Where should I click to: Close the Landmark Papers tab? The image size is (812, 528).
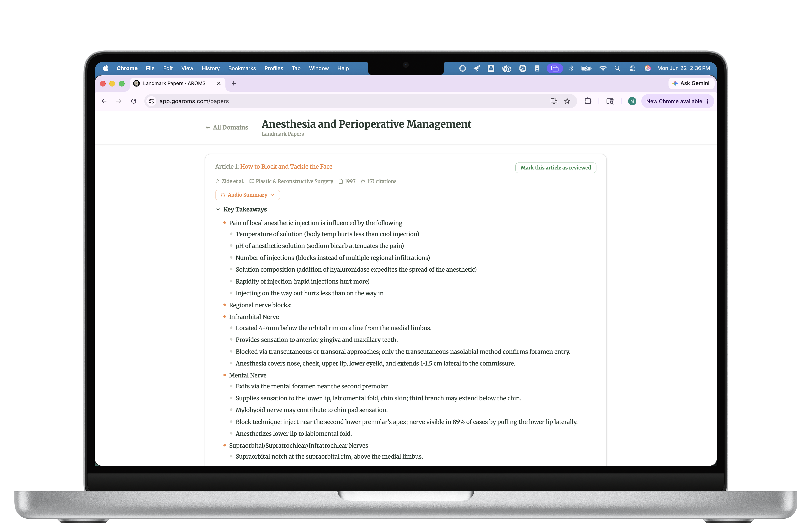(x=219, y=83)
